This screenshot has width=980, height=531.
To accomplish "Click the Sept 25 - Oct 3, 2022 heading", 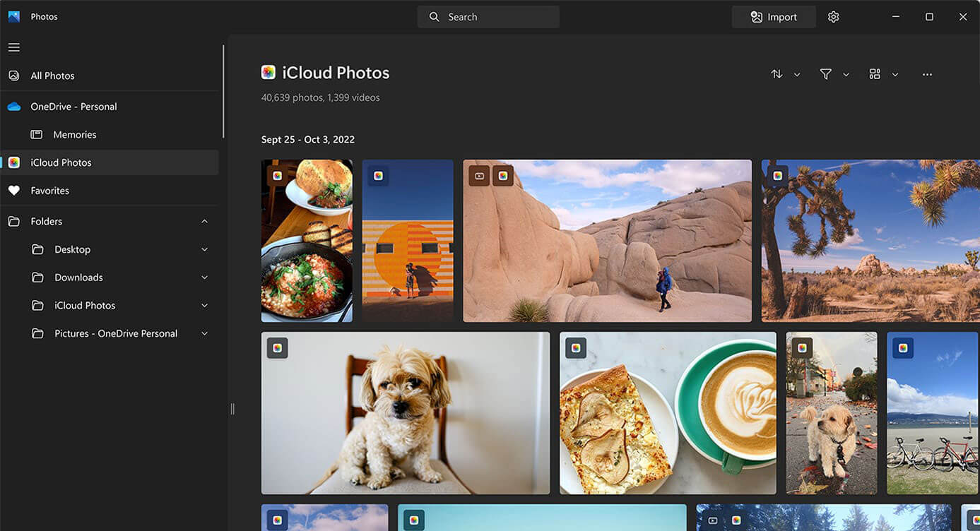I will (x=308, y=140).
